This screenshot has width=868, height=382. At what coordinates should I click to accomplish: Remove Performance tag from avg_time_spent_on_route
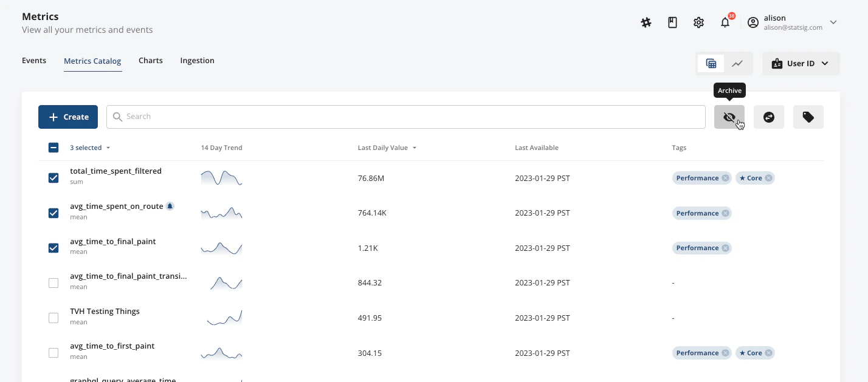click(725, 213)
